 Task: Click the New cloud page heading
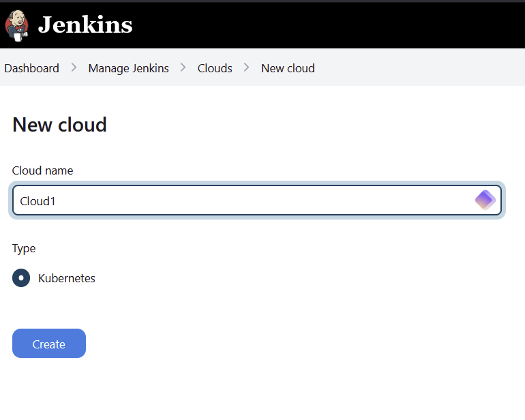click(x=59, y=125)
